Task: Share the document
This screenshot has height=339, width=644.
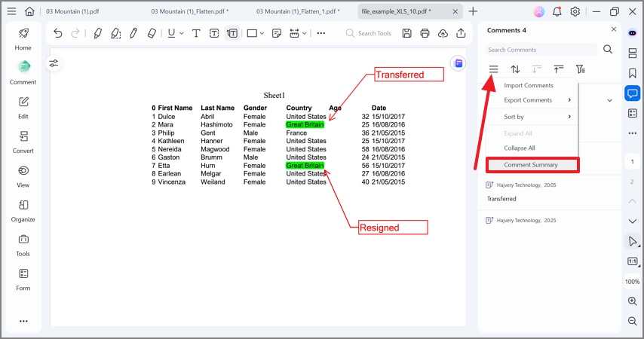Action: pyautogui.click(x=461, y=33)
